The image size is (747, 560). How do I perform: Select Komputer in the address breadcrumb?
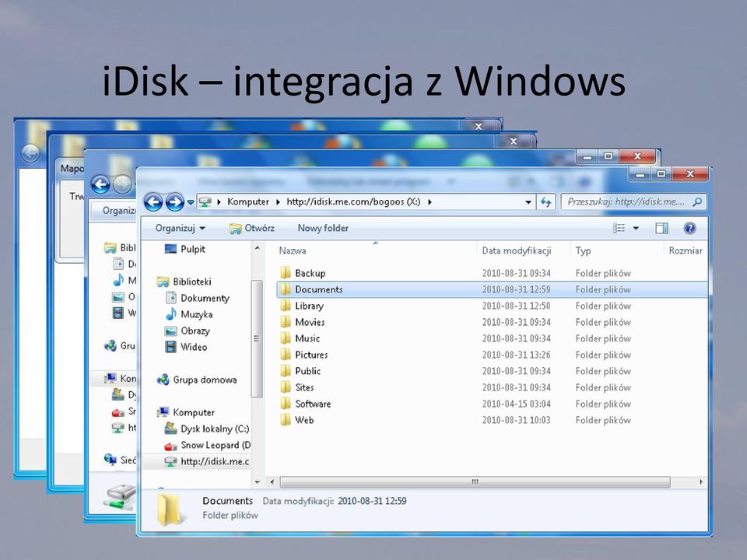247,202
